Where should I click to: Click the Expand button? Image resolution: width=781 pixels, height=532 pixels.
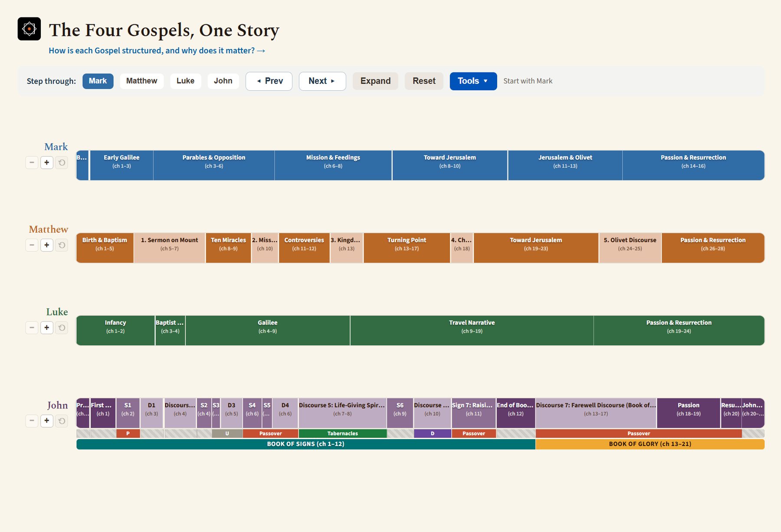[x=375, y=81]
